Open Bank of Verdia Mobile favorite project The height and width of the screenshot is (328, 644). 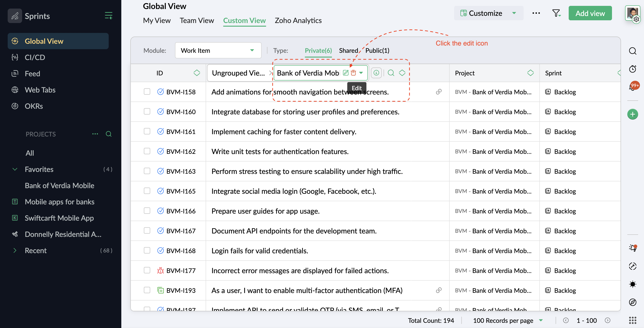(60, 185)
